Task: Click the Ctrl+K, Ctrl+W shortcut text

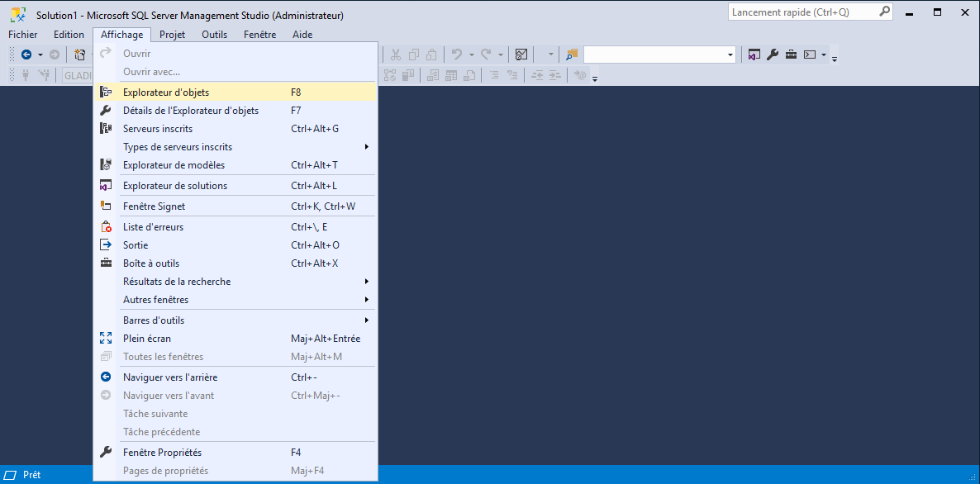Action: point(323,206)
